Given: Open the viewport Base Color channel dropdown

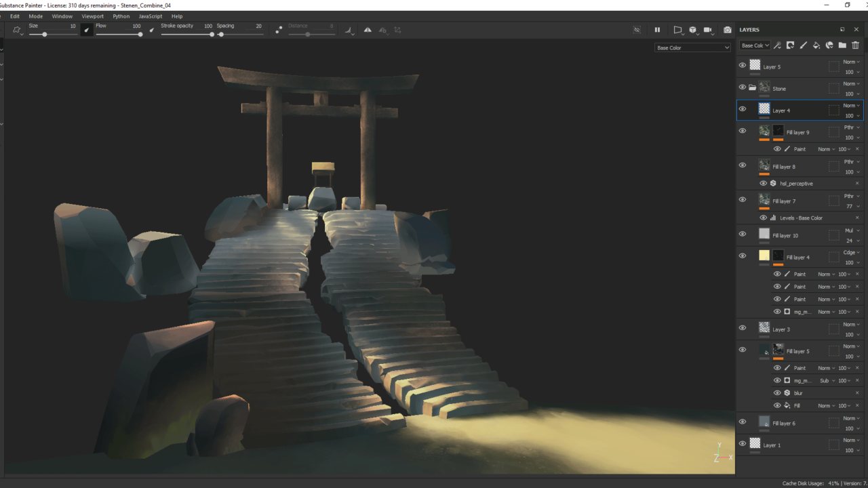Looking at the screenshot, I should click(x=692, y=47).
